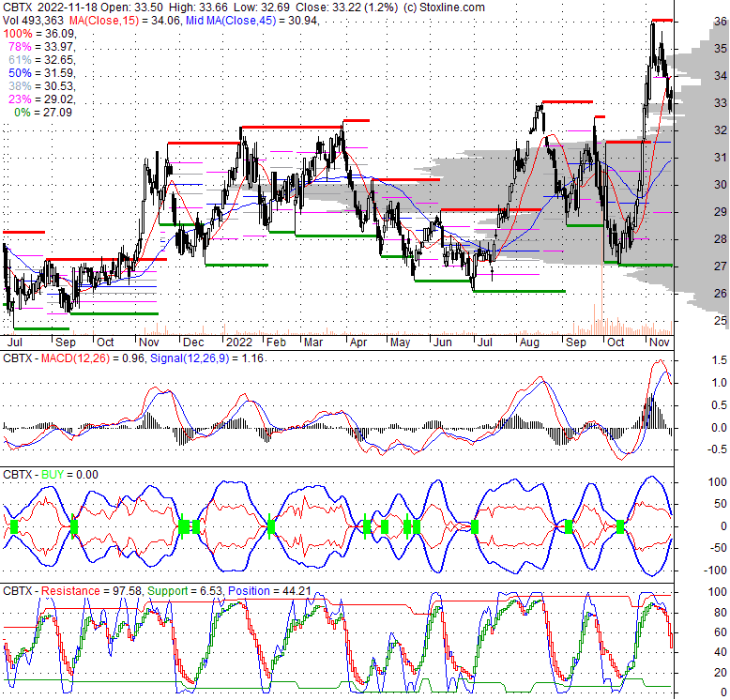730x700 pixels.
Task: Select the '100% = 36.09' Fibonacci level
Action: coord(39,34)
